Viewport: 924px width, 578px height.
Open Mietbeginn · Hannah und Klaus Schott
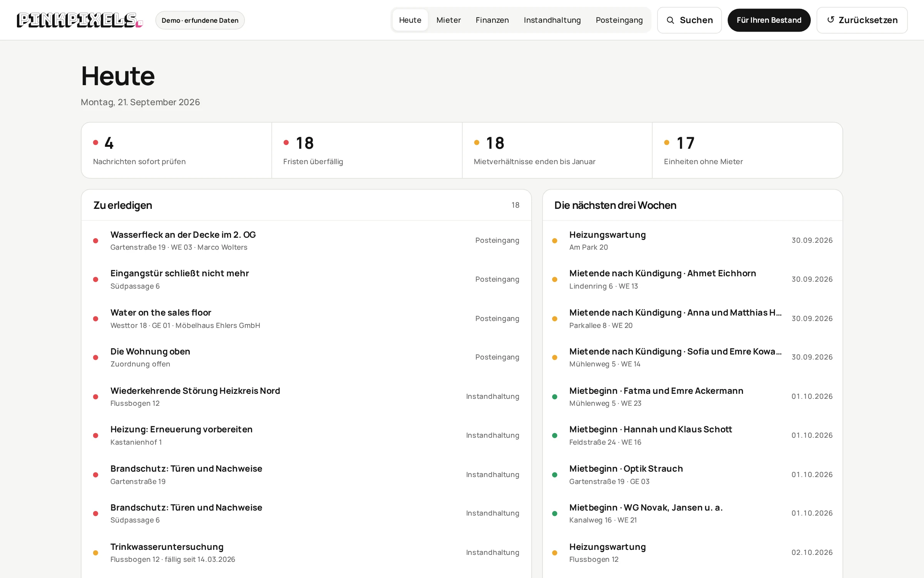point(693,435)
